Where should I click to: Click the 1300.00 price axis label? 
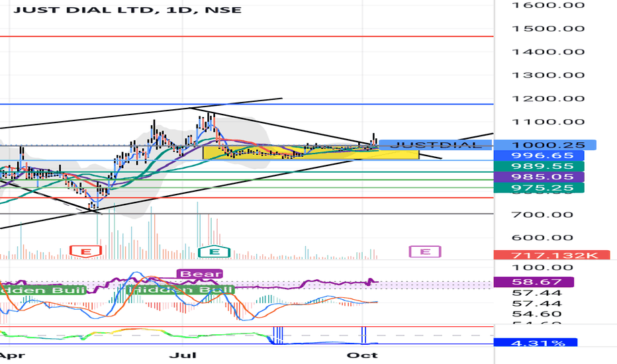pyautogui.click(x=548, y=75)
